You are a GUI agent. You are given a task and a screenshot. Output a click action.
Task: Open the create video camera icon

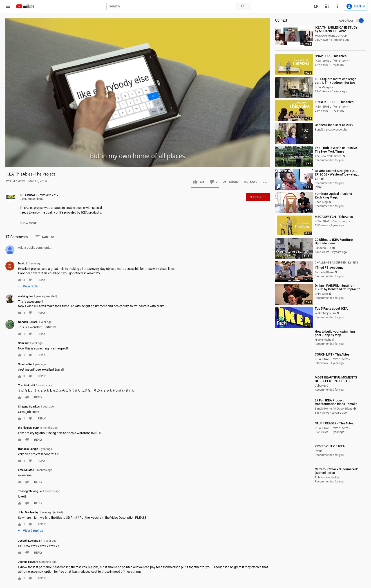tap(316, 6)
